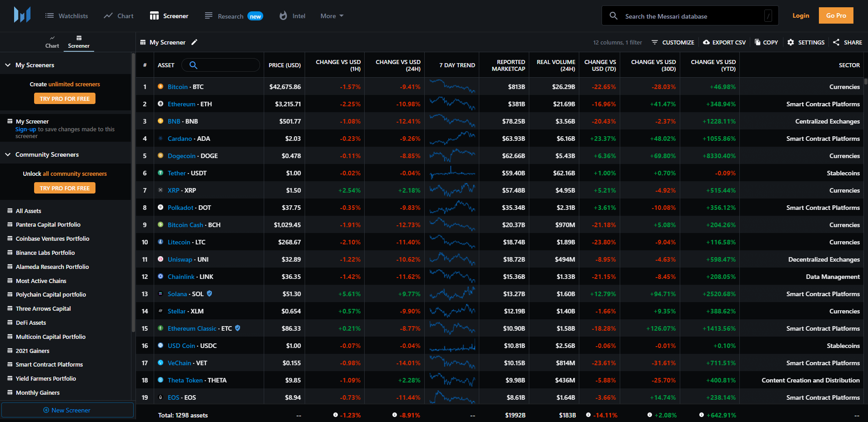Open the Customize columns control
Viewport: 868px width, 422px height.
coord(673,42)
